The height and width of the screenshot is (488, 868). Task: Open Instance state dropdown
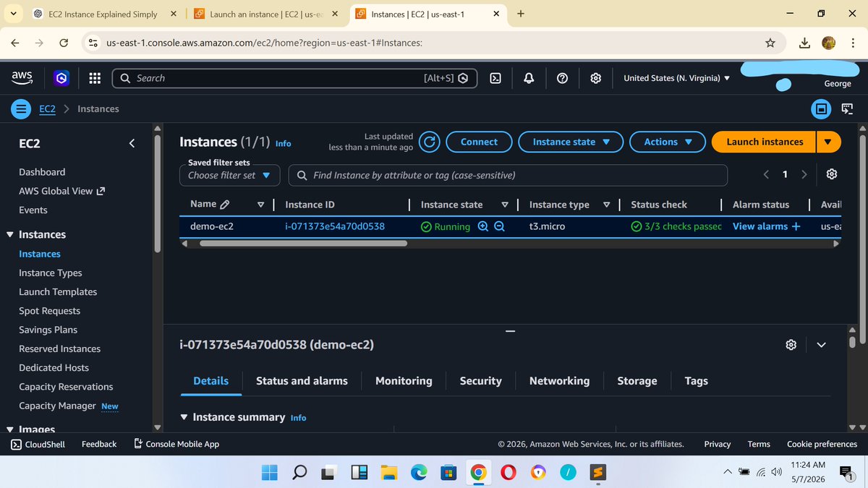(x=571, y=142)
